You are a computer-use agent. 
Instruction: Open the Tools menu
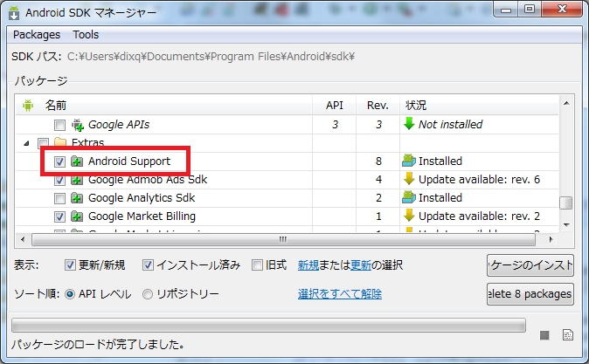click(x=86, y=35)
